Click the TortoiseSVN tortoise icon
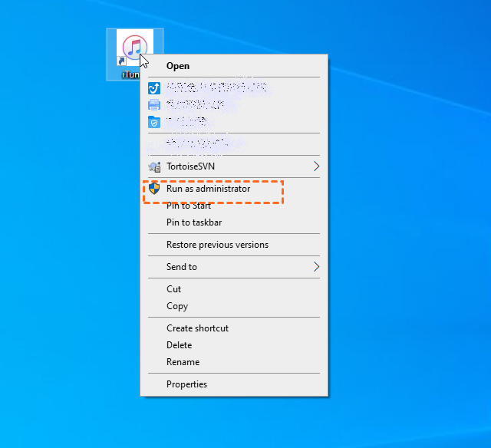Image resolution: width=491 pixels, height=448 pixels. pos(153,166)
